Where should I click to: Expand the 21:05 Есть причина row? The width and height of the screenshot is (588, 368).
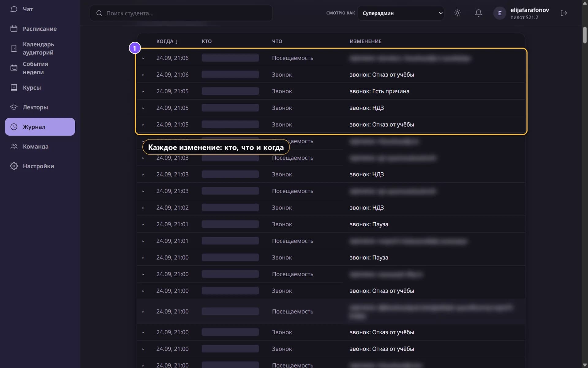143,91
